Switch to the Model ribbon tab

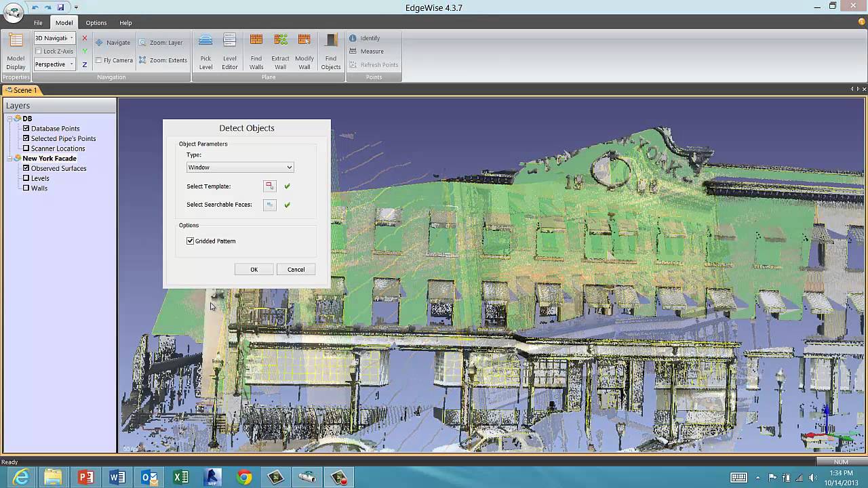tap(64, 22)
